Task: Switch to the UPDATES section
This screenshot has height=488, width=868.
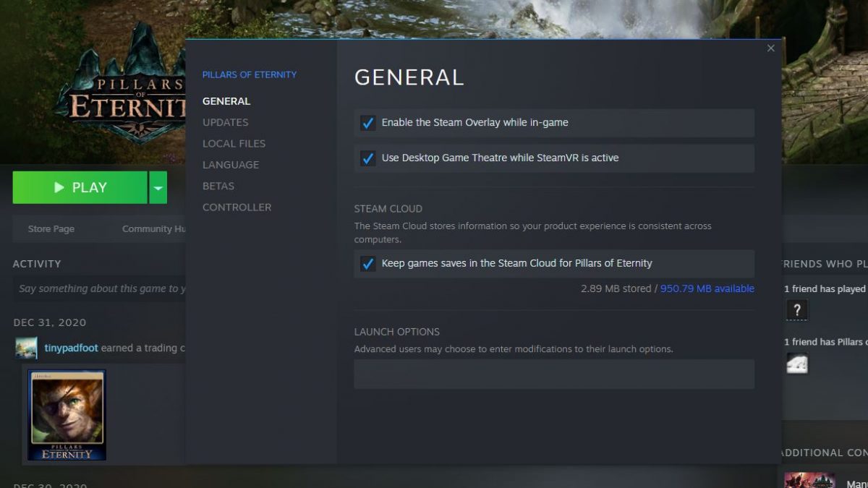Action: [226, 122]
